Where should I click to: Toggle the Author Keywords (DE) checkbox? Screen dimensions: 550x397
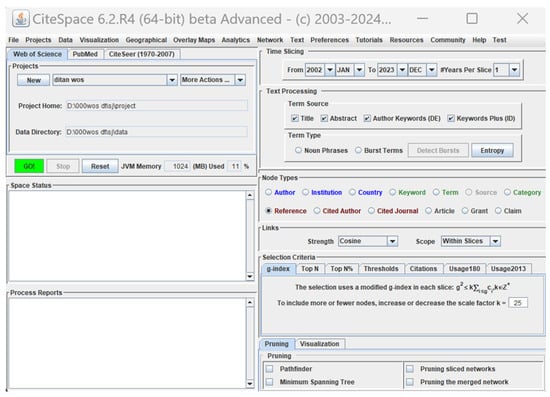click(x=367, y=119)
